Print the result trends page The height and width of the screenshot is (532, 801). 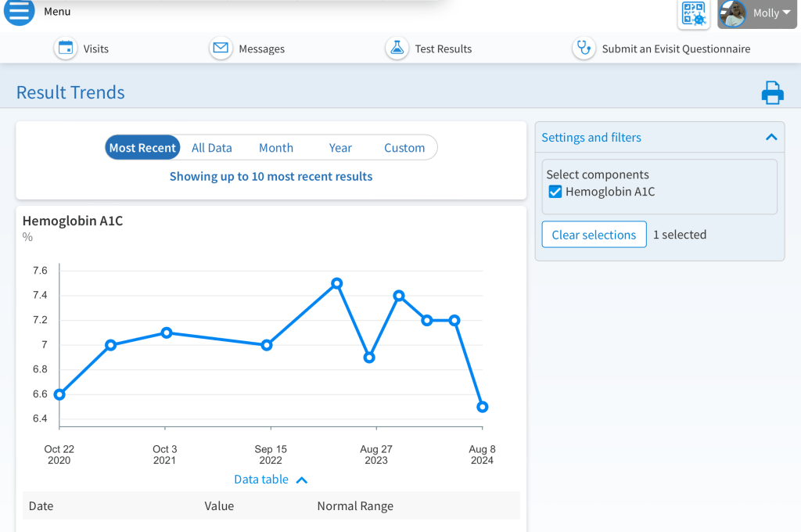[x=772, y=93]
